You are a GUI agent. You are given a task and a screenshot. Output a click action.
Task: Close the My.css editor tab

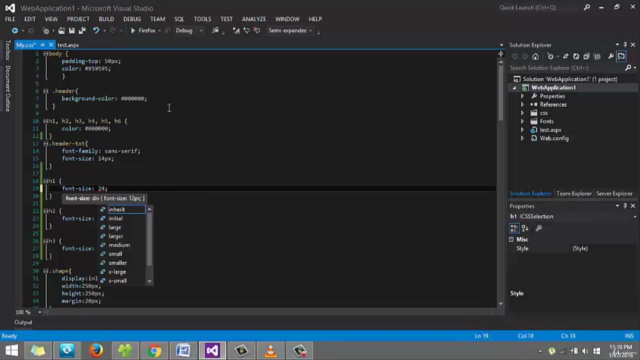click(x=51, y=44)
